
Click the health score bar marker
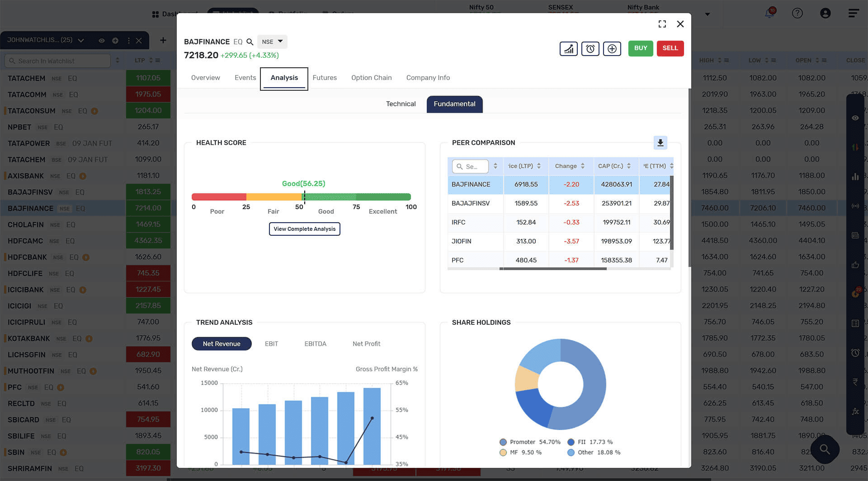click(x=304, y=197)
